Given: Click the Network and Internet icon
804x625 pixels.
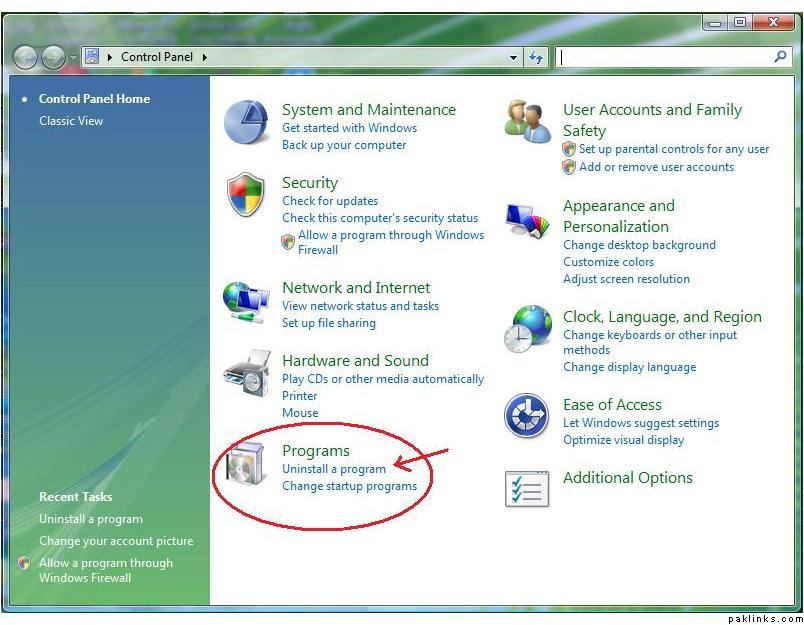Looking at the screenshot, I should [246, 301].
